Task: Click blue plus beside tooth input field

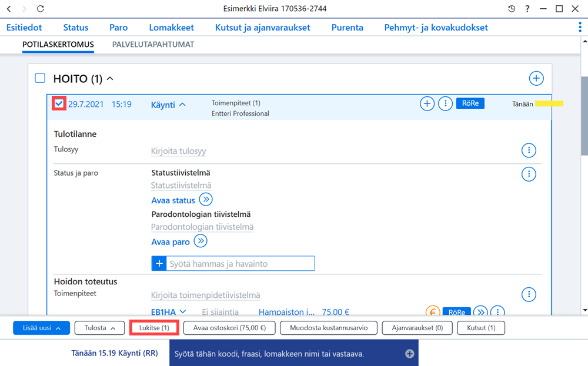Action: point(159,263)
